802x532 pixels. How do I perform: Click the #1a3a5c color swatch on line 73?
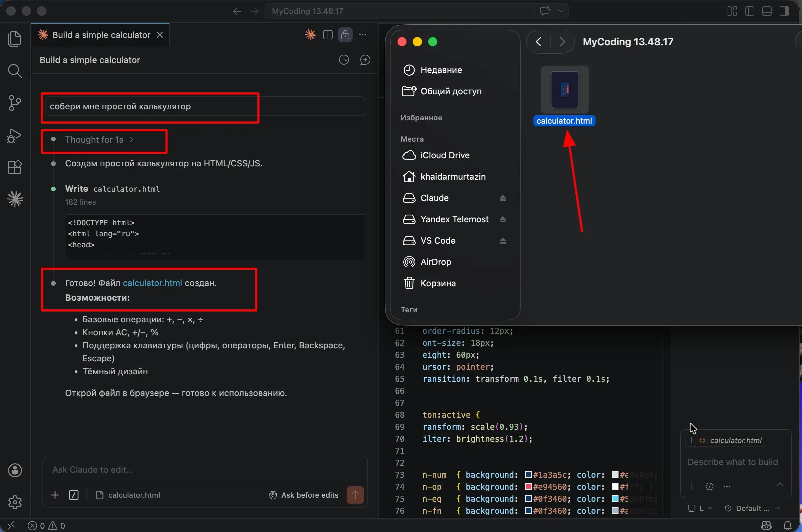pyautogui.click(x=528, y=475)
